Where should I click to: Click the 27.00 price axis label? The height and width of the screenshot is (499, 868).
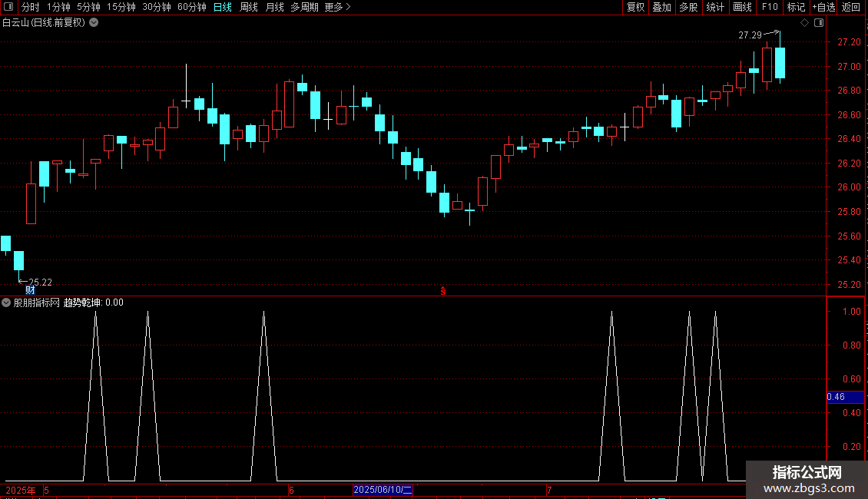(849, 66)
